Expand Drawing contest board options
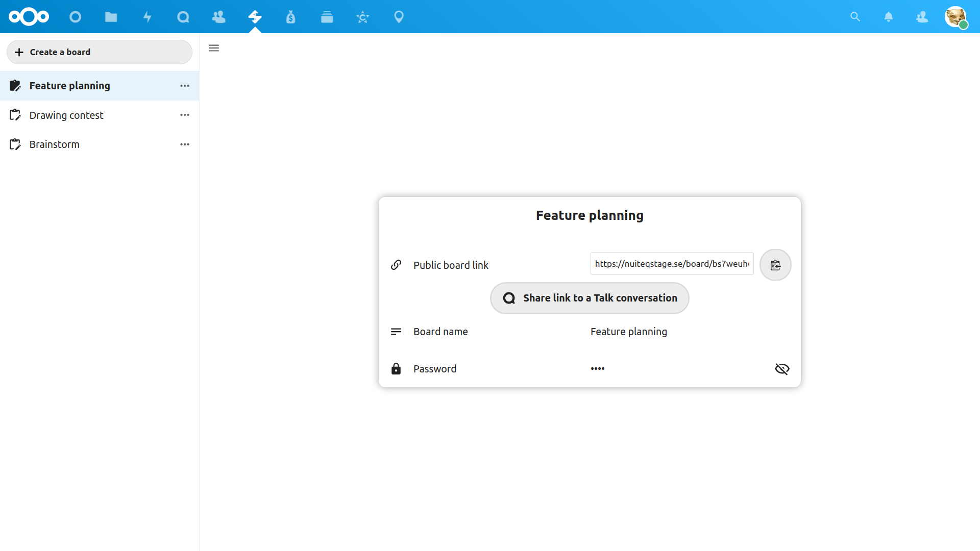 pyautogui.click(x=185, y=114)
